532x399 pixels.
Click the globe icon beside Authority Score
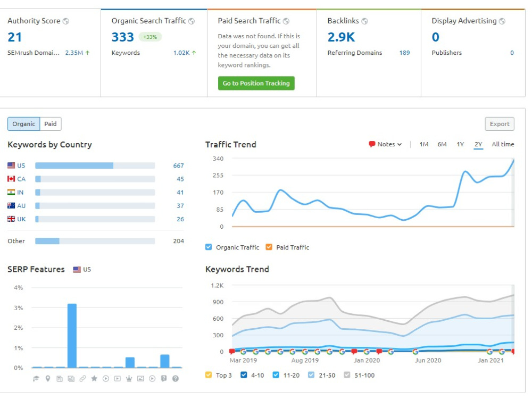66,21
